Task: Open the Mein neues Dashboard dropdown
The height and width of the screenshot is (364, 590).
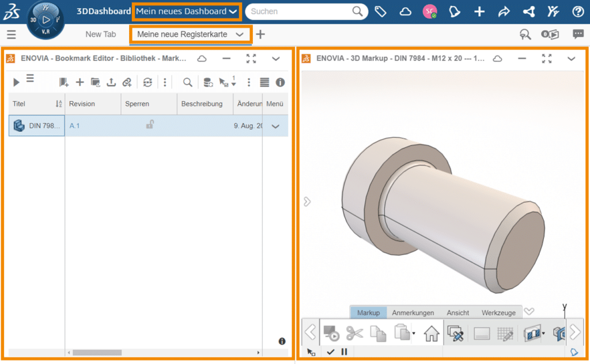Action: coord(186,11)
